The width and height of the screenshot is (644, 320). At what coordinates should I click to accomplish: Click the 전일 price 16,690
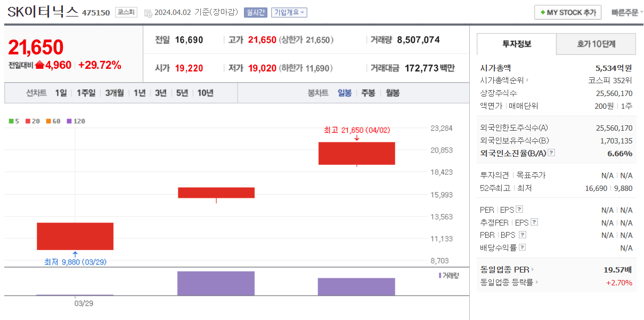[x=189, y=39]
